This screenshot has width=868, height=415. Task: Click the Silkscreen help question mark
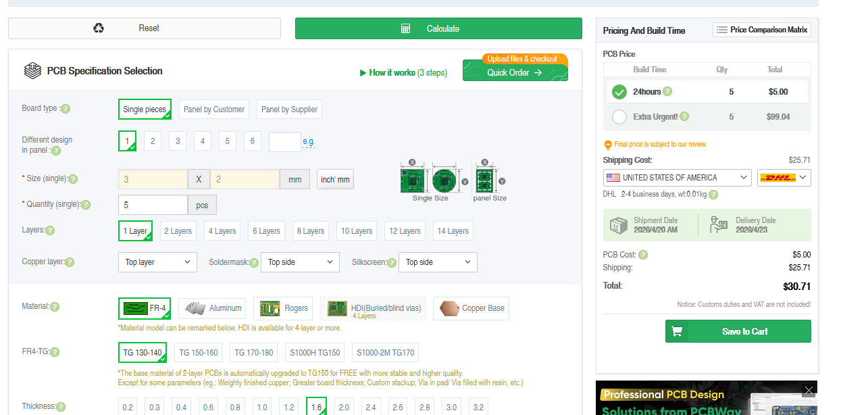click(x=393, y=262)
